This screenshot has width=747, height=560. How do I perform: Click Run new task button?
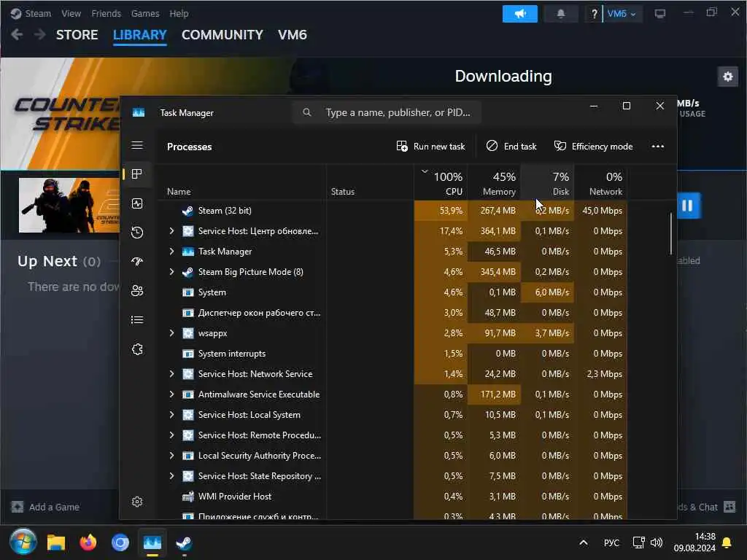pyautogui.click(x=430, y=146)
